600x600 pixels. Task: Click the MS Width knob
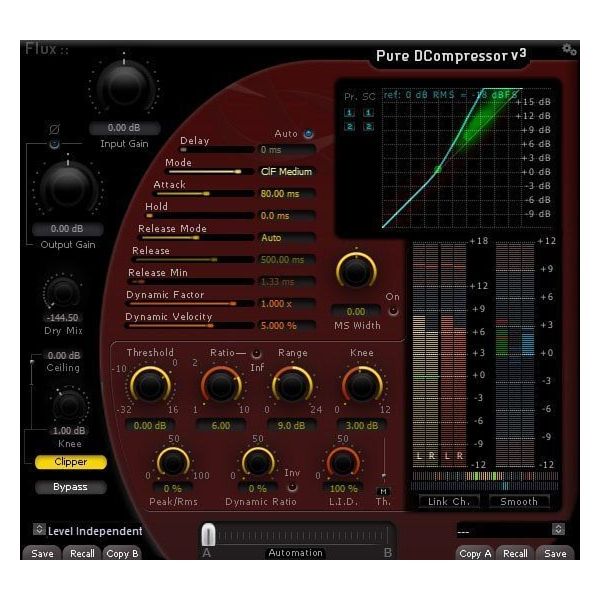pos(356,271)
